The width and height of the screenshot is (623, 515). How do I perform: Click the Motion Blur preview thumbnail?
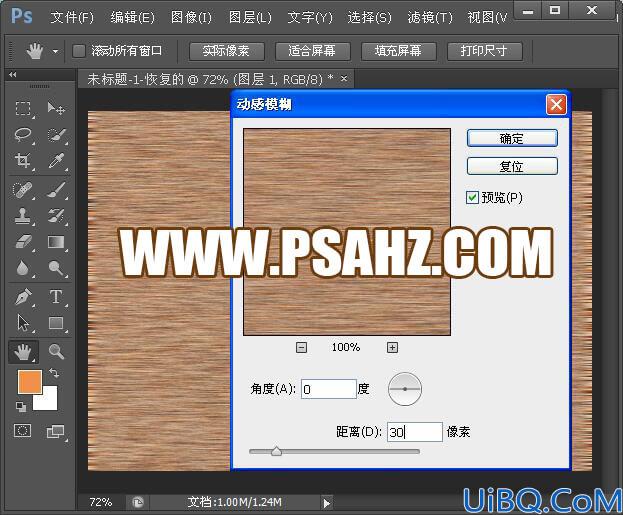pyautogui.click(x=347, y=232)
